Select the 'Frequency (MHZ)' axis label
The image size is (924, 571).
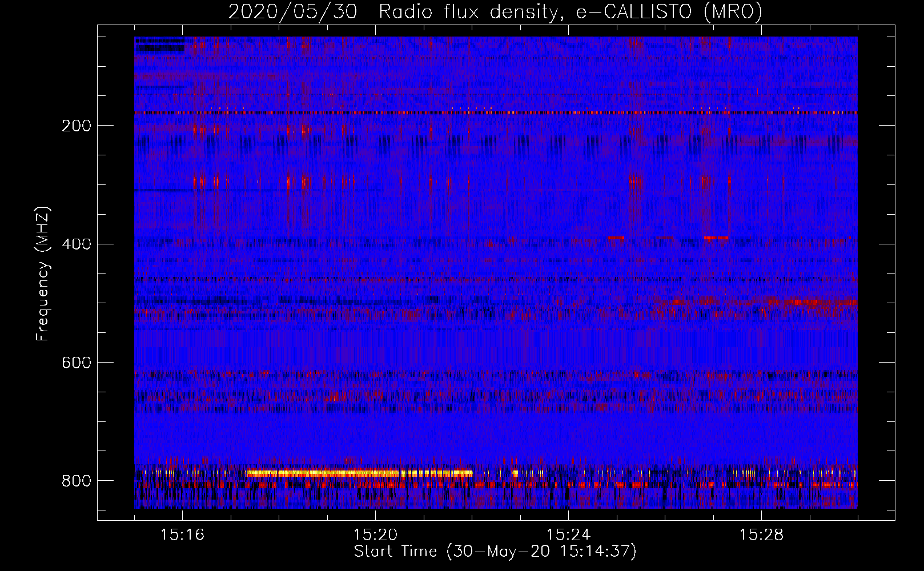click(x=42, y=274)
